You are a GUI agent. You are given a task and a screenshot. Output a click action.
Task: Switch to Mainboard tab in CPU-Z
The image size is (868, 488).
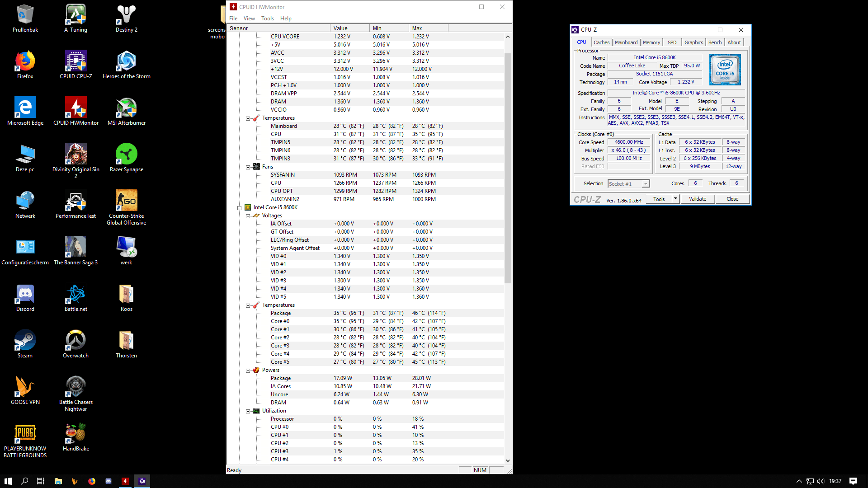626,42
